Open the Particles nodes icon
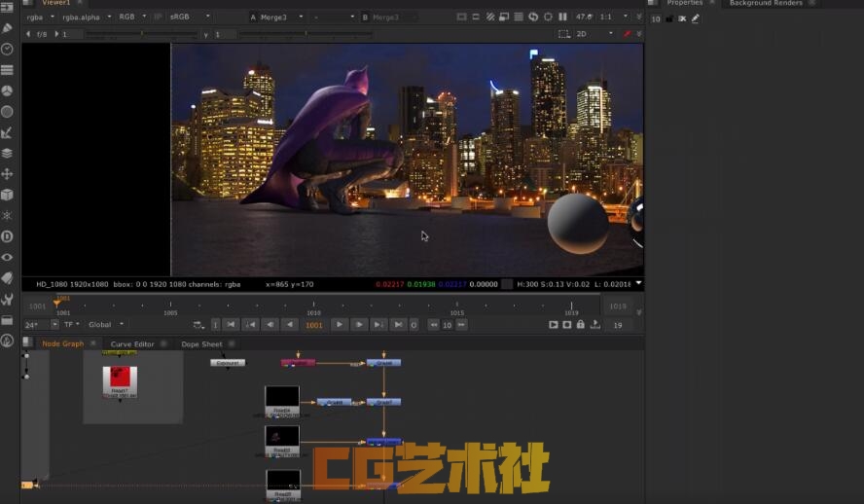This screenshot has height=504, width=864. pyautogui.click(x=7, y=215)
